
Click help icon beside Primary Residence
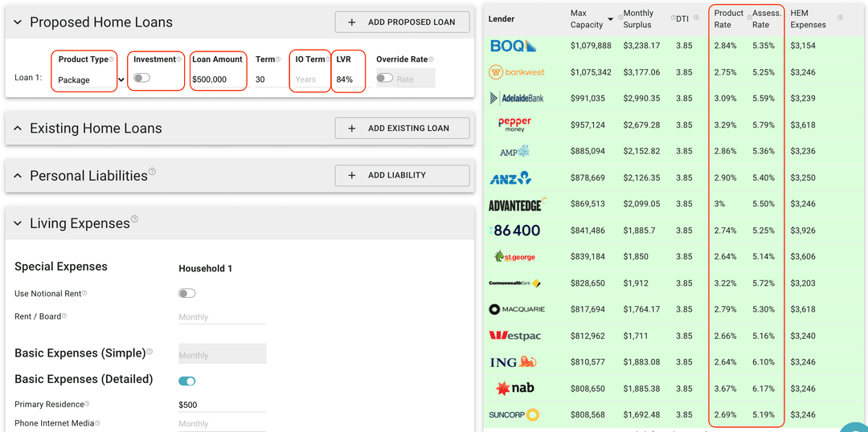[x=87, y=405]
